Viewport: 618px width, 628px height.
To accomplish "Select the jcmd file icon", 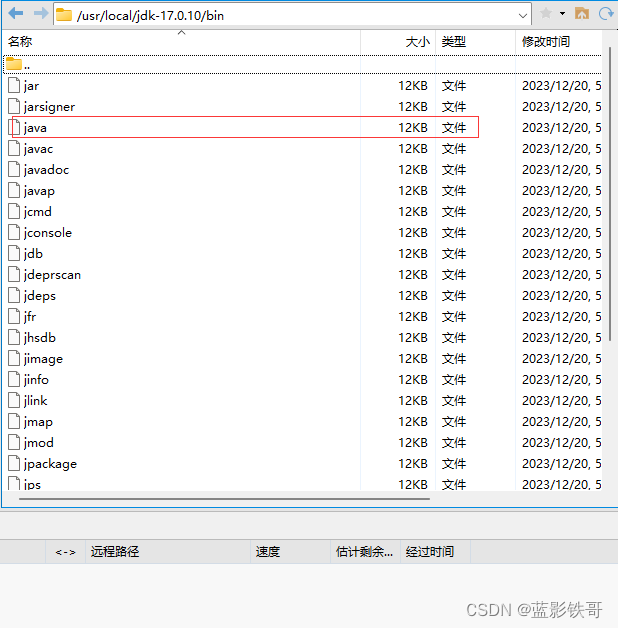I will [14, 211].
